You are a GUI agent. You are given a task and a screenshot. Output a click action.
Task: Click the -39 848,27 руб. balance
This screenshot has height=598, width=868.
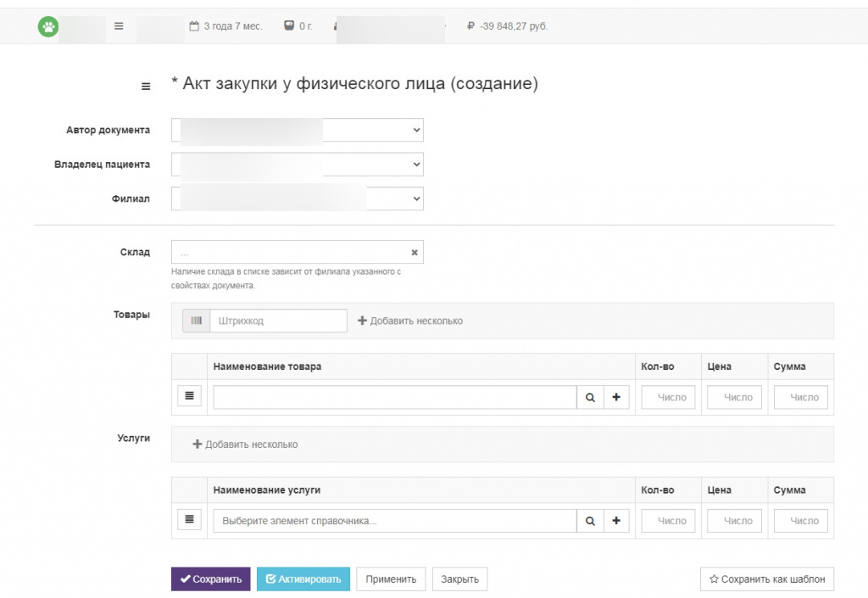click(514, 26)
